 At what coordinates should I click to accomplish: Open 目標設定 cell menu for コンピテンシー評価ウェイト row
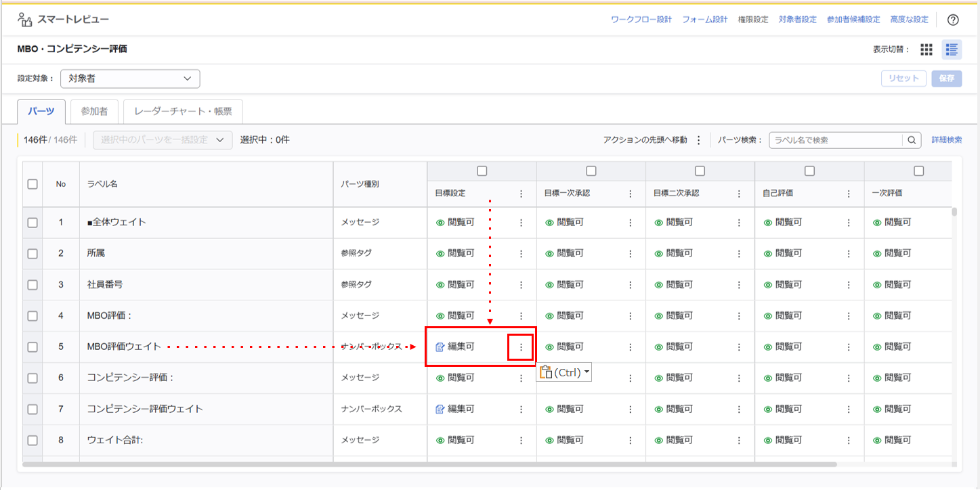[521, 409]
